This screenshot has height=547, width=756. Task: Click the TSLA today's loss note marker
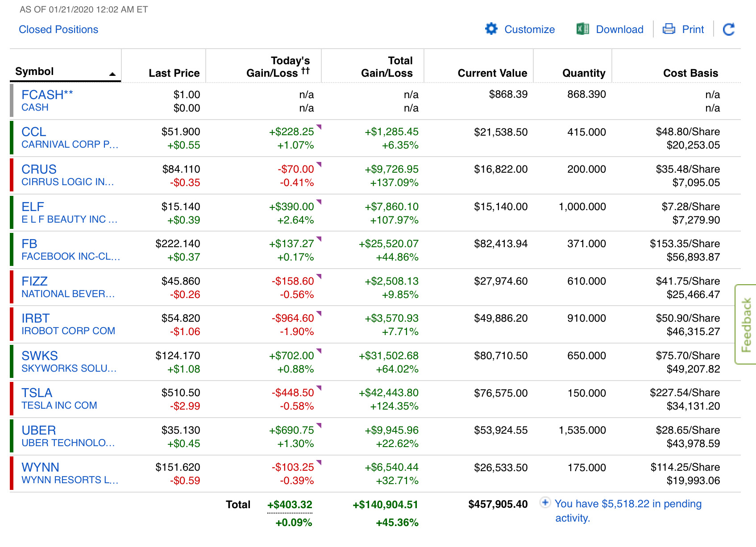tap(319, 388)
